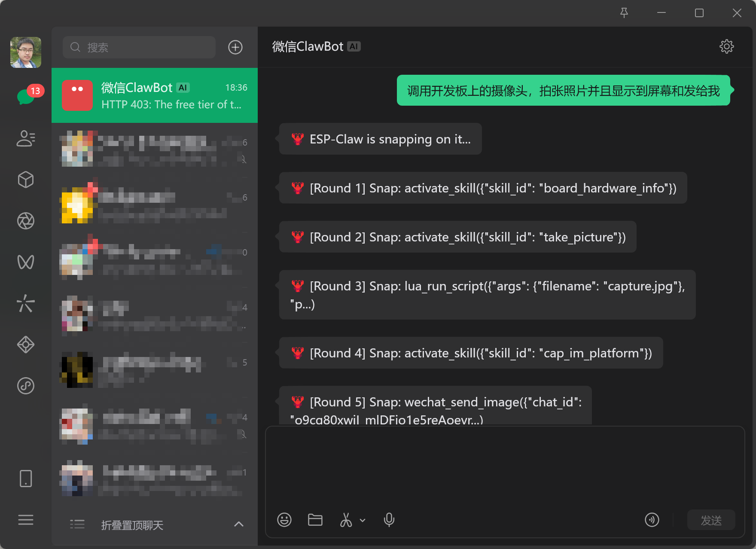Click the 微信ClawBot chat title

pyautogui.click(x=308, y=46)
